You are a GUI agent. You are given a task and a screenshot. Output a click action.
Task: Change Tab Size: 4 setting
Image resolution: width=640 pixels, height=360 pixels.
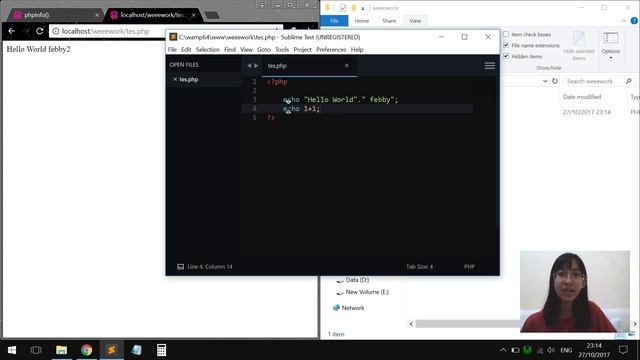coord(419,267)
